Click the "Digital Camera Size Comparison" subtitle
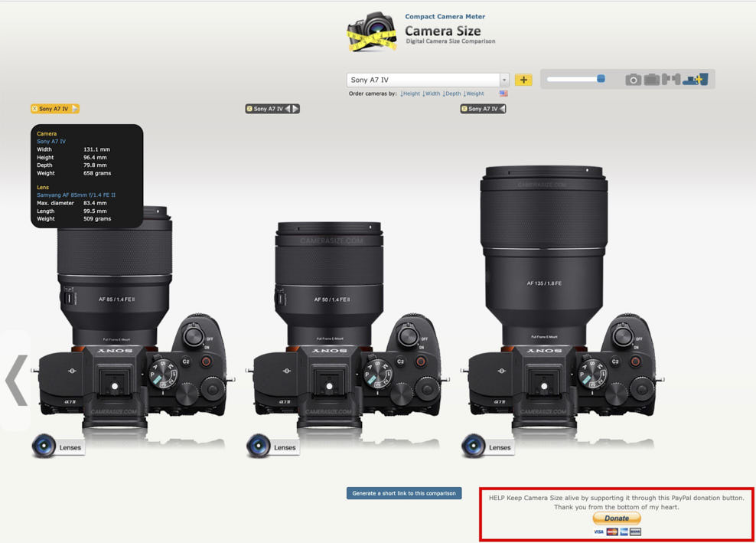This screenshot has height=543, width=756. point(451,41)
